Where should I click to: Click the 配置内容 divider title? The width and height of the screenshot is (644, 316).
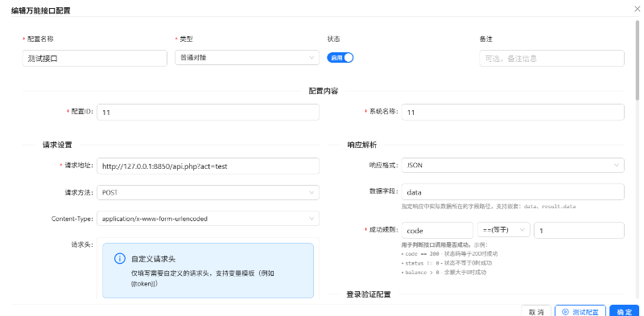tap(324, 91)
